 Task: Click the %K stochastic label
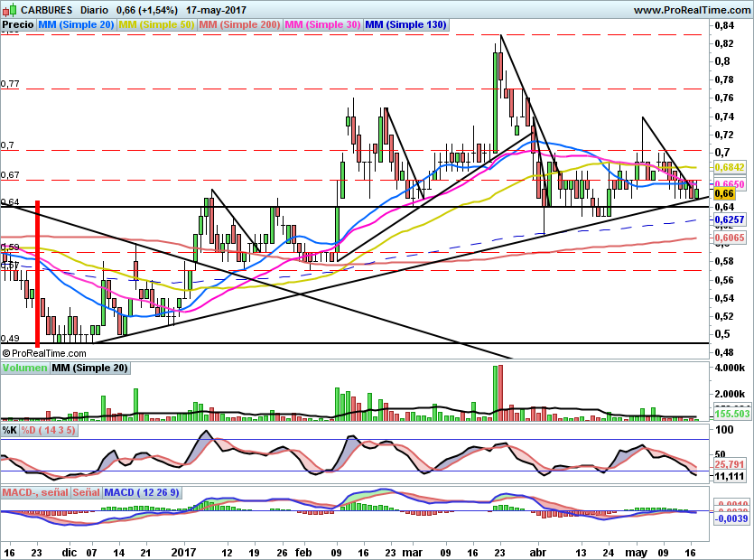tap(10, 430)
